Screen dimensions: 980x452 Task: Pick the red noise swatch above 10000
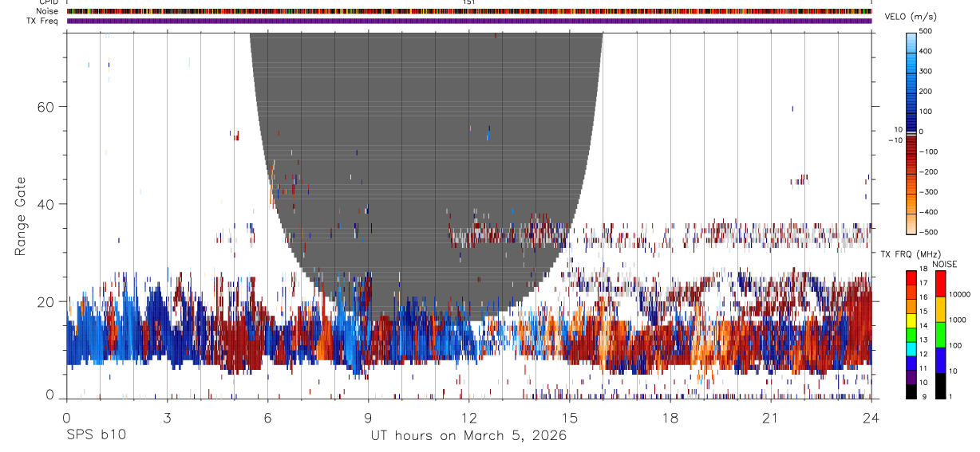pyautogui.click(x=941, y=283)
